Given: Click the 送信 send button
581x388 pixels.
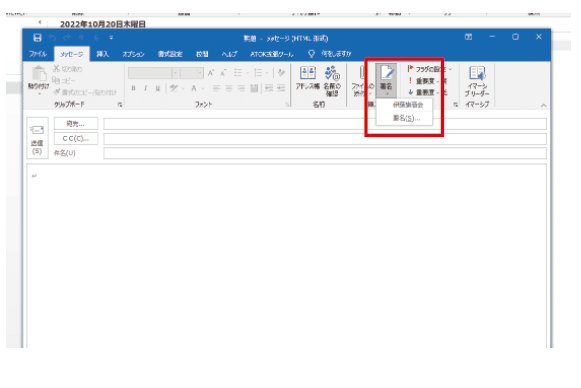Looking at the screenshot, I should 37,138.
